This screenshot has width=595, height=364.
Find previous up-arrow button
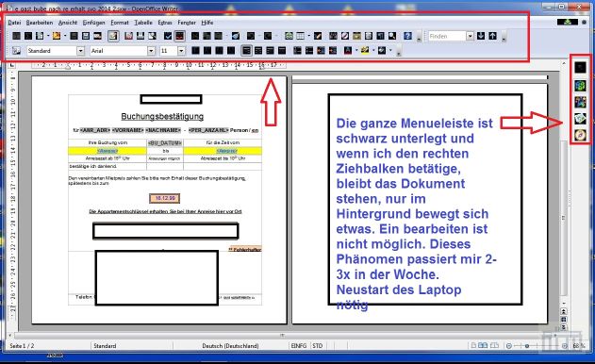[492, 36]
